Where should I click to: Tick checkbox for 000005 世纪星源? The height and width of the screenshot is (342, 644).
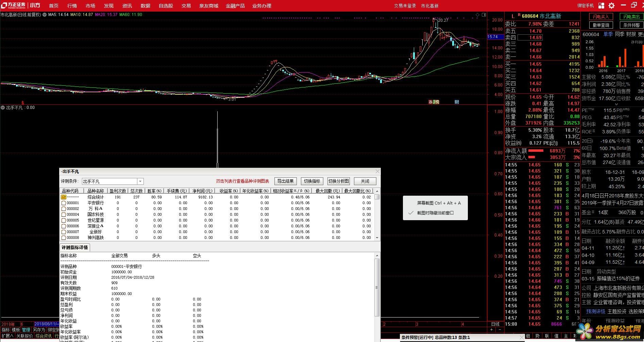(63, 221)
